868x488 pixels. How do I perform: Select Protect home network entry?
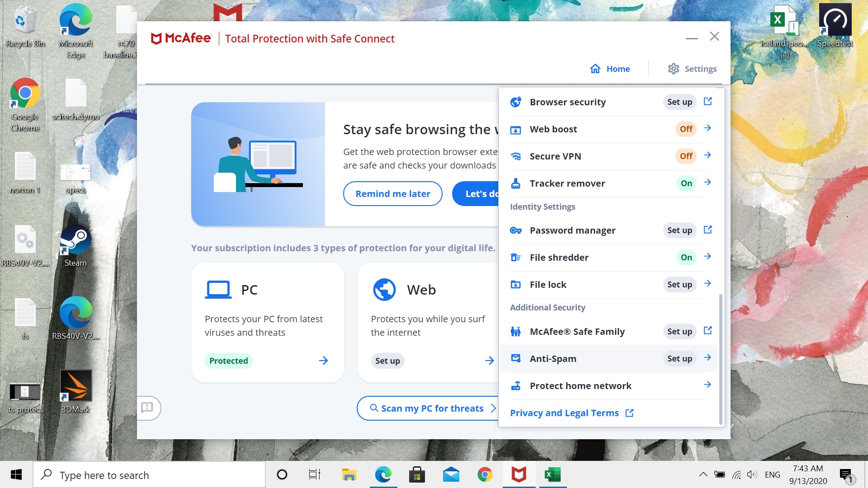[608, 386]
